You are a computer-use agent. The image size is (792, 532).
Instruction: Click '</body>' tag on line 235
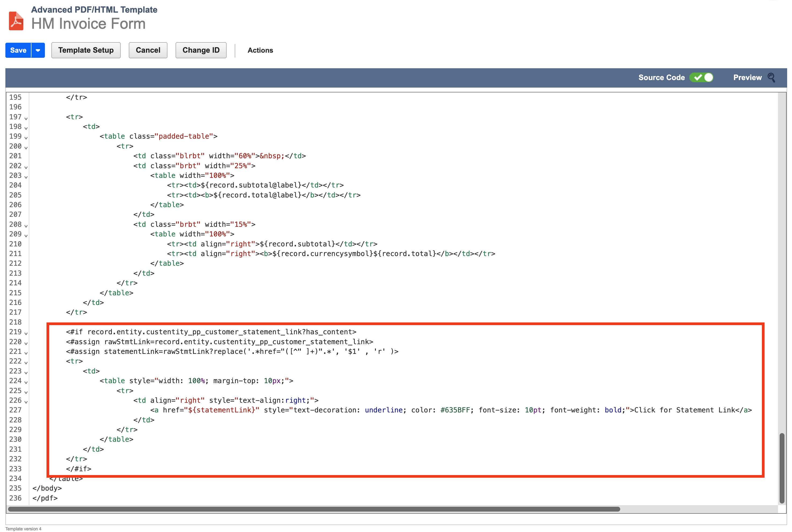click(47, 488)
